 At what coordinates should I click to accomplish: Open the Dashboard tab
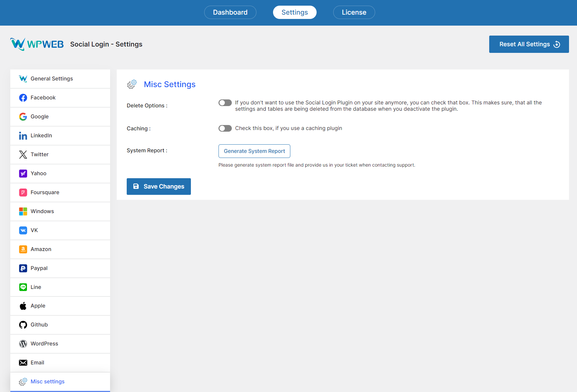coord(230,12)
